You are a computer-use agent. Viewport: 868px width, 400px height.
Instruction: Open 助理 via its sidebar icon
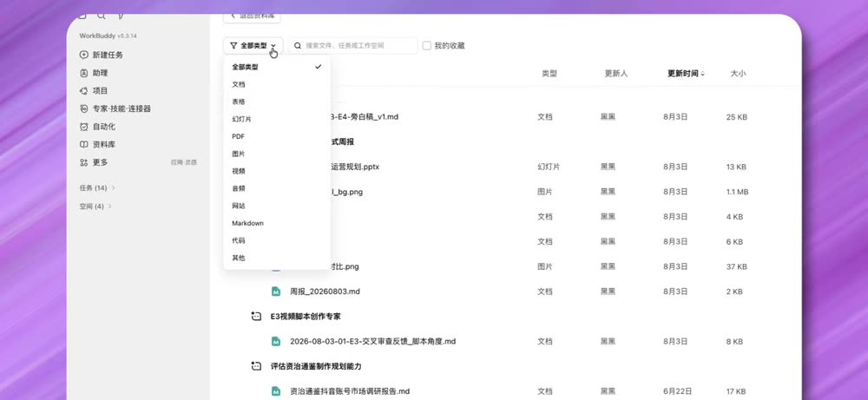83,73
